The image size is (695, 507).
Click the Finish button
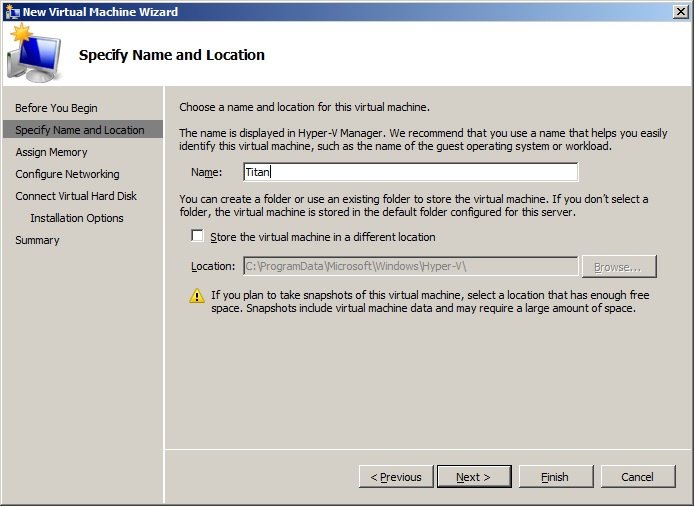point(555,477)
